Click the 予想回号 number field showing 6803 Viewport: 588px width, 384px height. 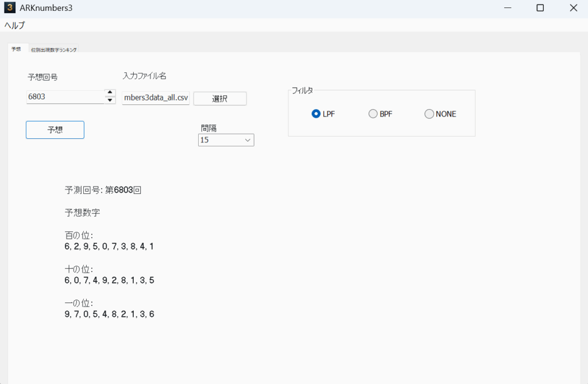(x=64, y=97)
